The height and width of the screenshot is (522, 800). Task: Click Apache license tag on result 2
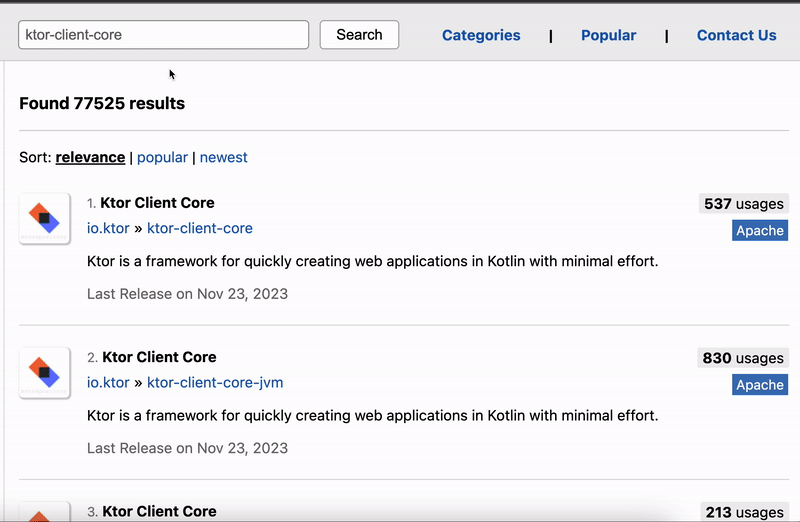(x=760, y=384)
